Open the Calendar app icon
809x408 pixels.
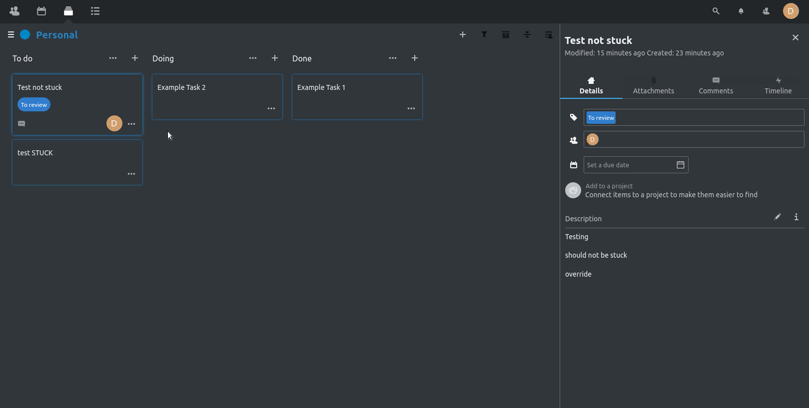41,11
